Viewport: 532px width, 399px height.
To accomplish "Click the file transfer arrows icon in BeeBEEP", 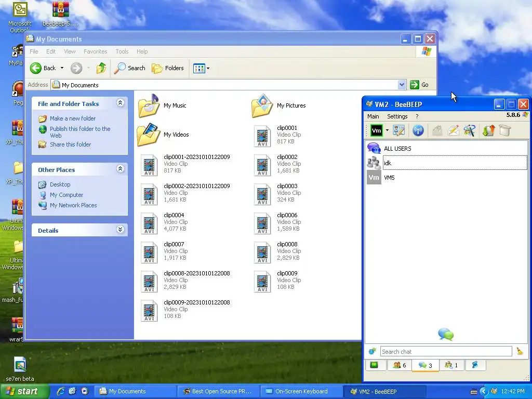I will point(488,130).
